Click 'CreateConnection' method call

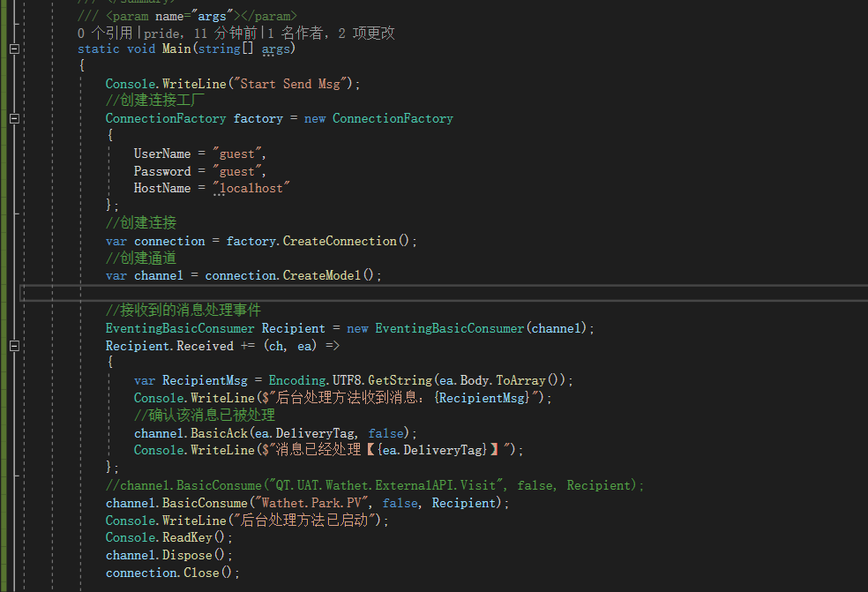point(340,241)
